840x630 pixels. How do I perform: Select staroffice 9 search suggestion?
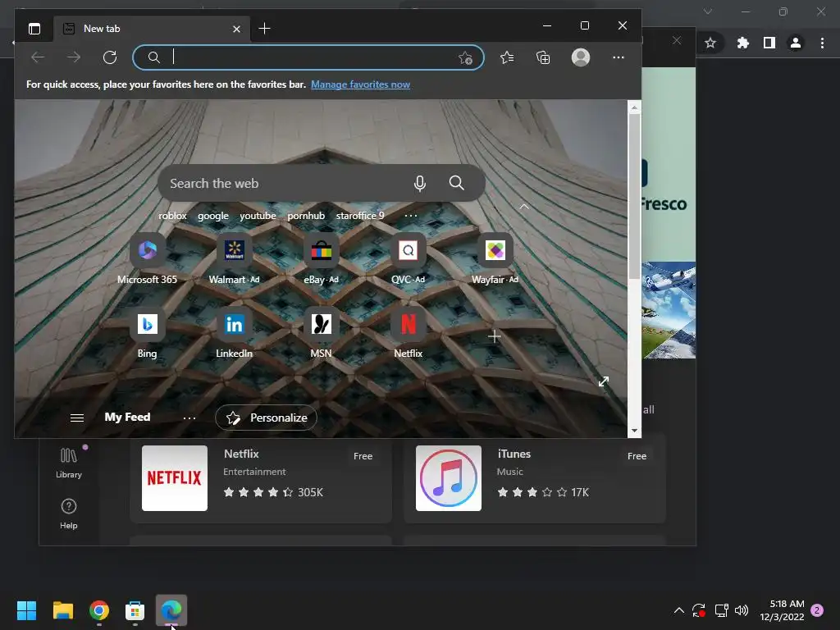360,216
